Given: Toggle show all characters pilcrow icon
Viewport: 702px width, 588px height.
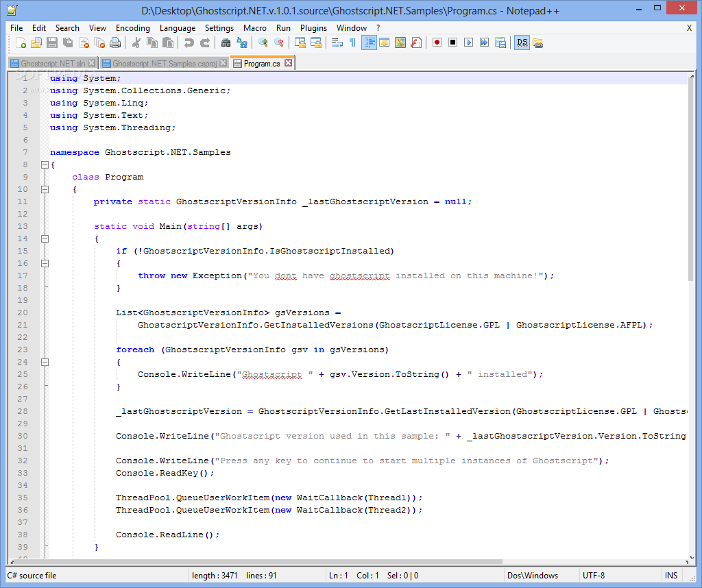Looking at the screenshot, I should 353,43.
